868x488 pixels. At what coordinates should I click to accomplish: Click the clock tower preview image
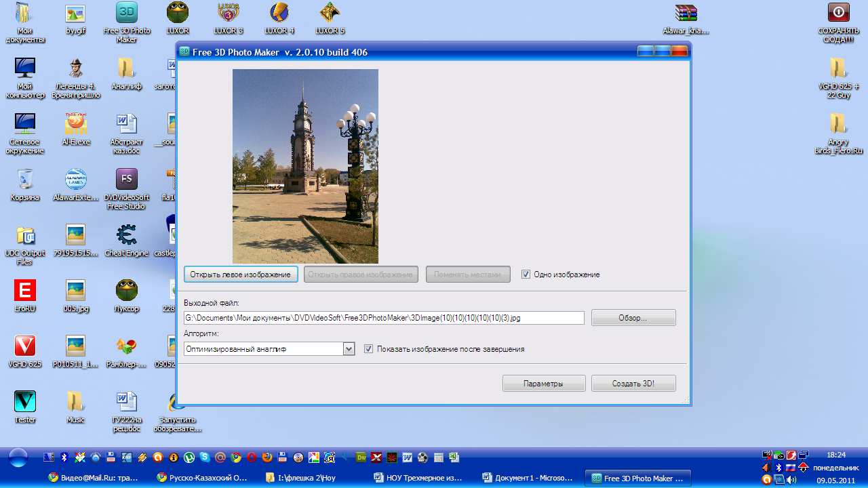(x=305, y=166)
